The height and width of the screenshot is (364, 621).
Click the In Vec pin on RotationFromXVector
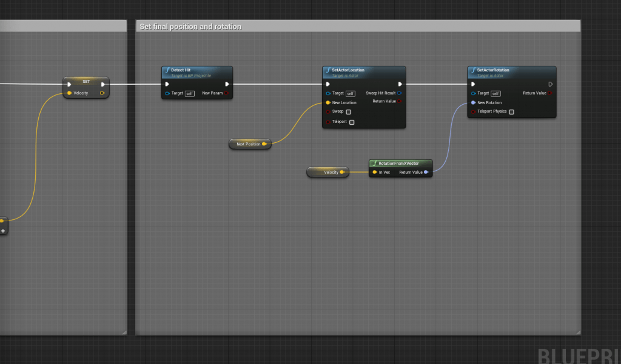click(375, 172)
